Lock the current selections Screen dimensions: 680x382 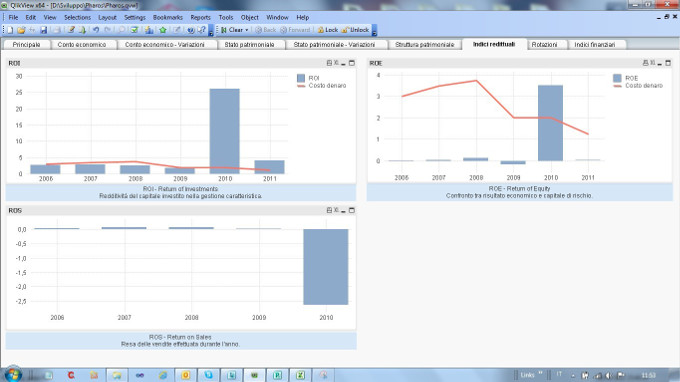[x=327, y=30]
